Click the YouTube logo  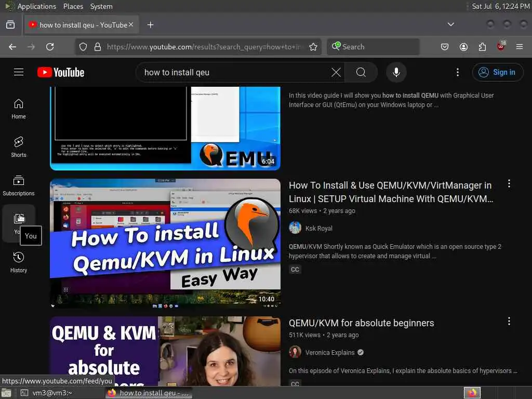tap(61, 72)
